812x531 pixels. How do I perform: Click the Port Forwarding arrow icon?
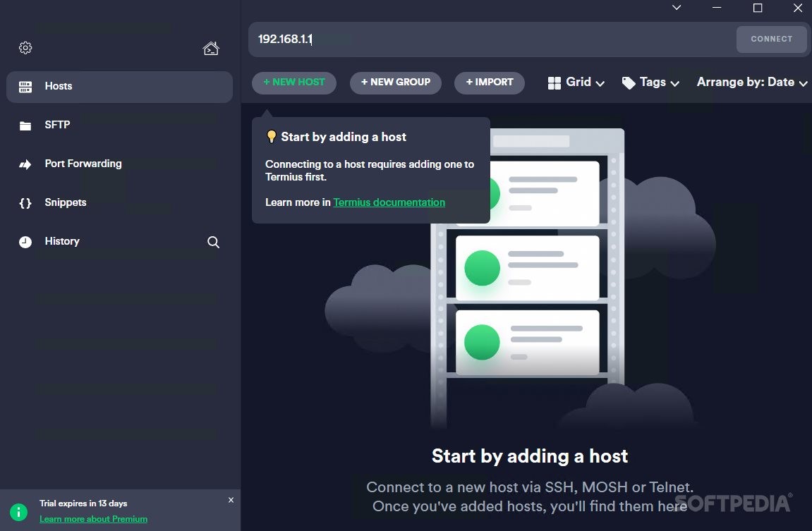click(25, 164)
